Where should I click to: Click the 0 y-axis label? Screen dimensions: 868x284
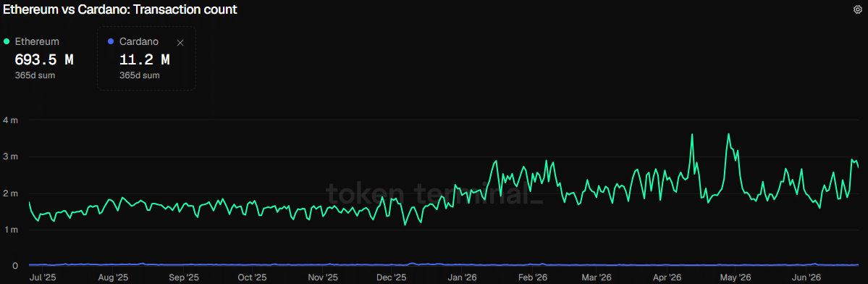tap(15, 266)
